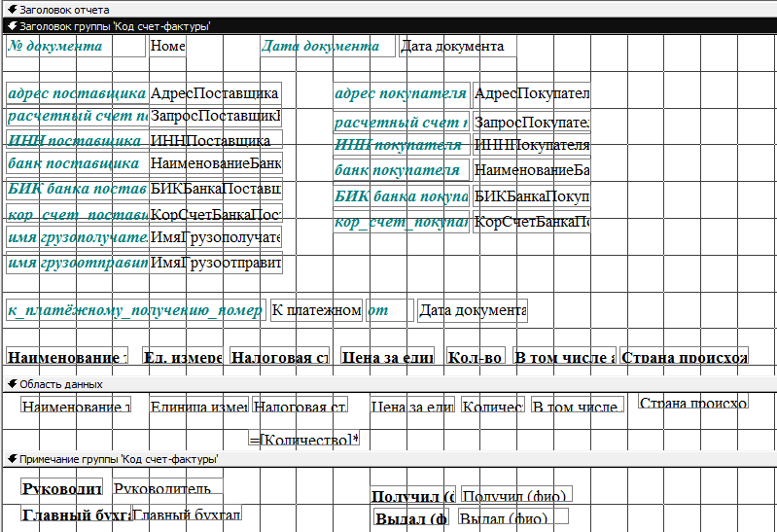Click the 'Выдал (фио)' text box
This screenshot has height=532, width=777.
click(x=512, y=516)
